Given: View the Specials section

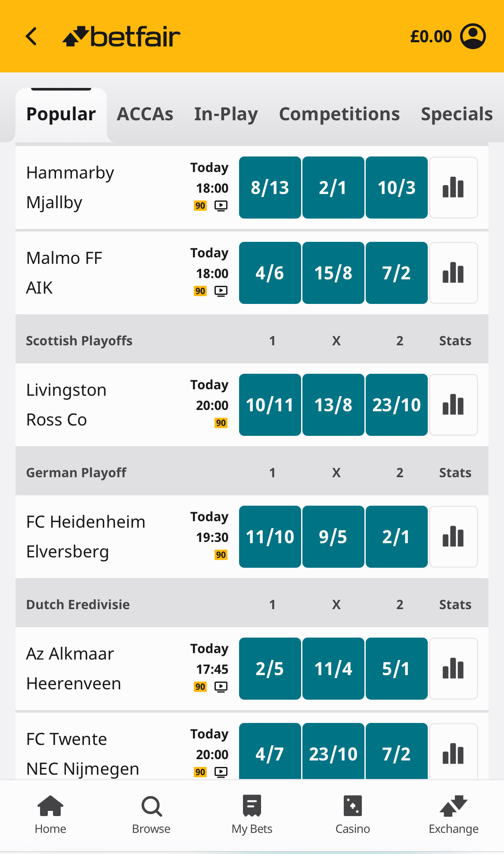Looking at the screenshot, I should pyautogui.click(x=457, y=114).
